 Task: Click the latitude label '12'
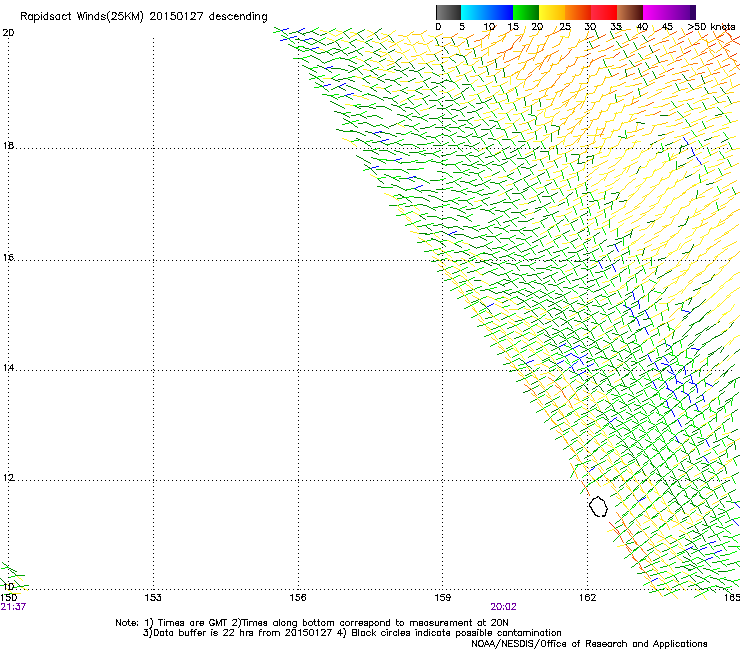tap(8, 478)
